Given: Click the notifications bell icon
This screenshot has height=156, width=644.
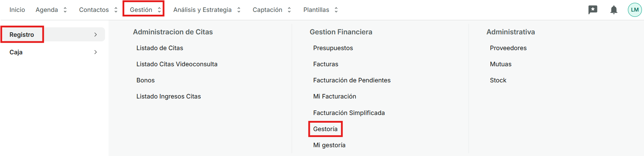Looking at the screenshot, I should click(x=614, y=10).
